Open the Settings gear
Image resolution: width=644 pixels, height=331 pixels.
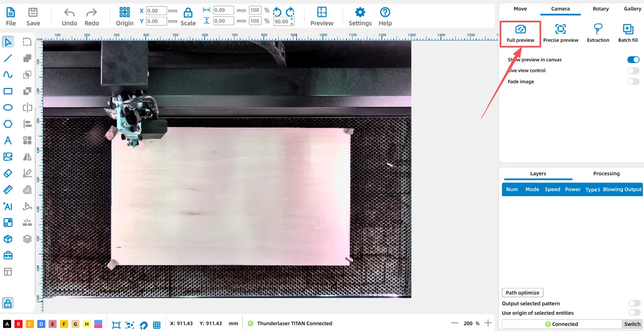(x=360, y=12)
